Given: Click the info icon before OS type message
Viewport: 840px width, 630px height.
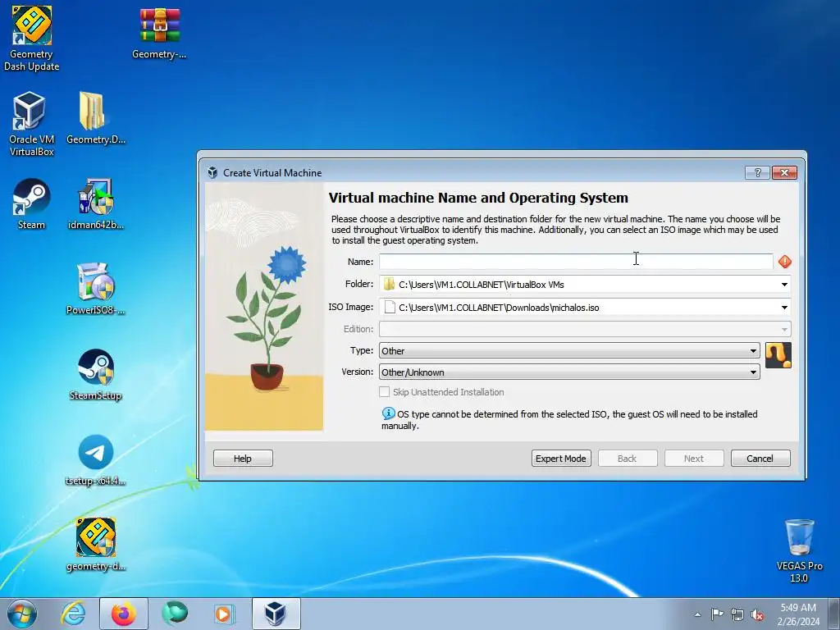Looking at the screenshot, I should point(388,413).
